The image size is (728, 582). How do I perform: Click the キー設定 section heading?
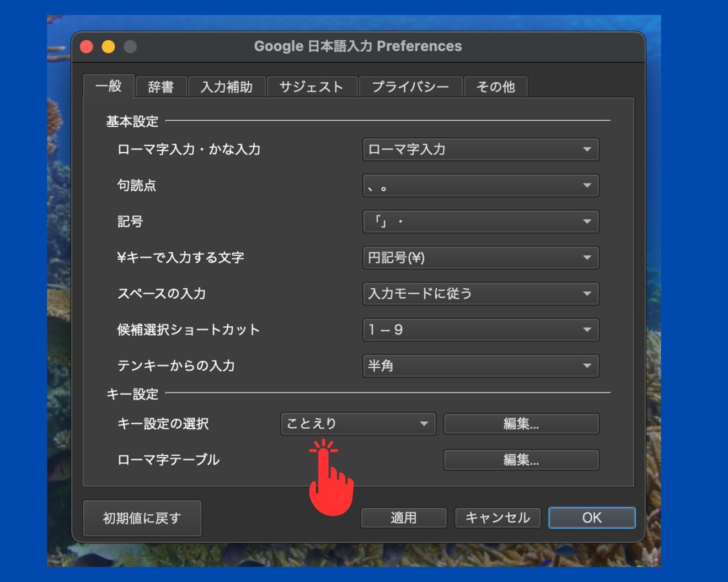pos(132,394)
